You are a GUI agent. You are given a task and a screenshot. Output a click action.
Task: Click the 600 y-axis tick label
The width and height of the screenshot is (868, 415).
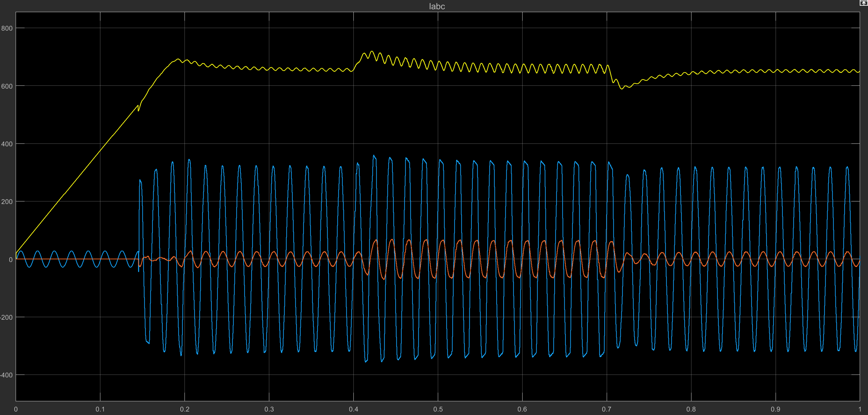(x=7, y=86)
